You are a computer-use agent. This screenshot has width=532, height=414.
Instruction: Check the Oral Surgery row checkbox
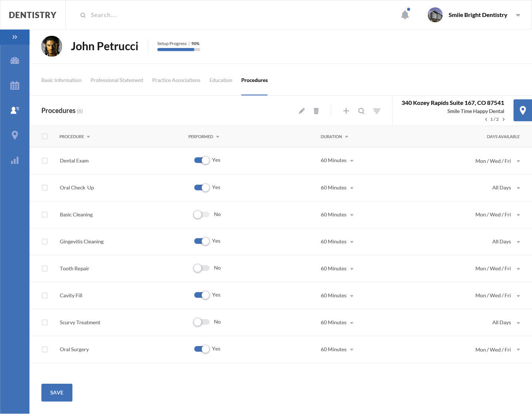tap(45, 349)
